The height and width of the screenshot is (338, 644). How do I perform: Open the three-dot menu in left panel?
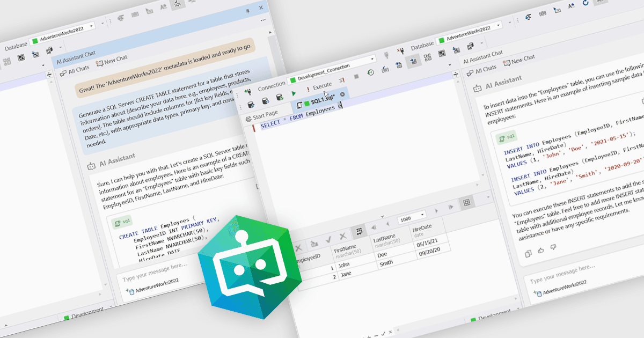[x=263, y=19]
